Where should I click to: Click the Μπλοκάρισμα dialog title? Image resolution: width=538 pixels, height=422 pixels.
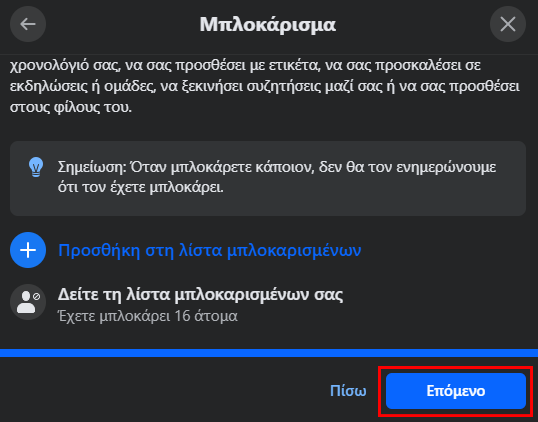click(268, 24)
